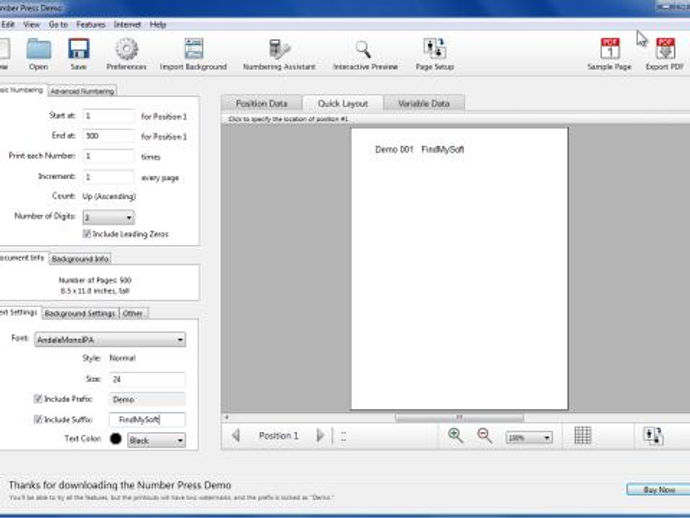Screen dimensions: 690x518
Task: Click the Print each Number field
Action: coord(109,156)
